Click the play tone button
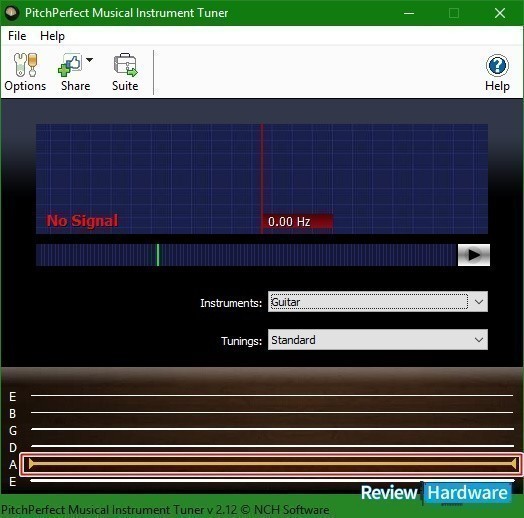This screenshot has width=524, height=518. (x=474, y=255)
